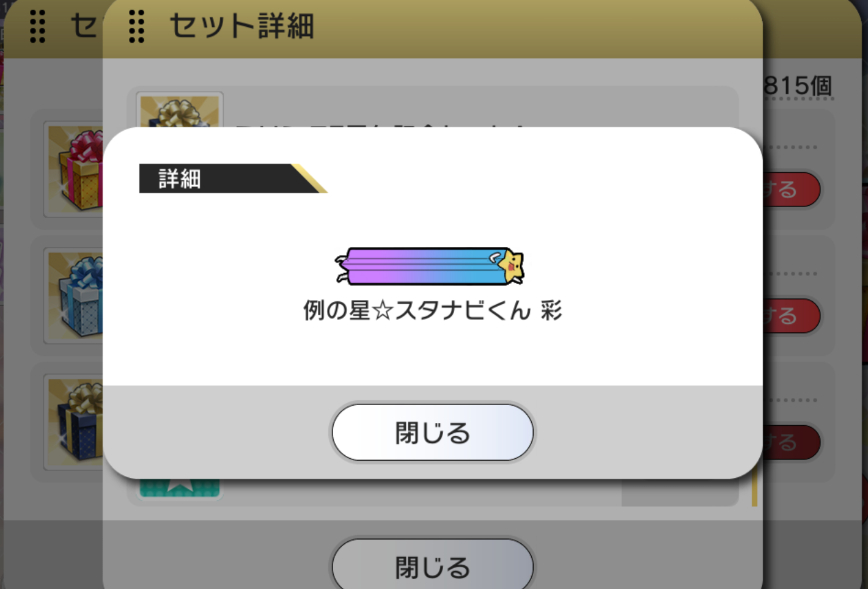Select the blue ribbon gift box thumbnail
This screenshot has height=589, width=868.
click(75, 296)
